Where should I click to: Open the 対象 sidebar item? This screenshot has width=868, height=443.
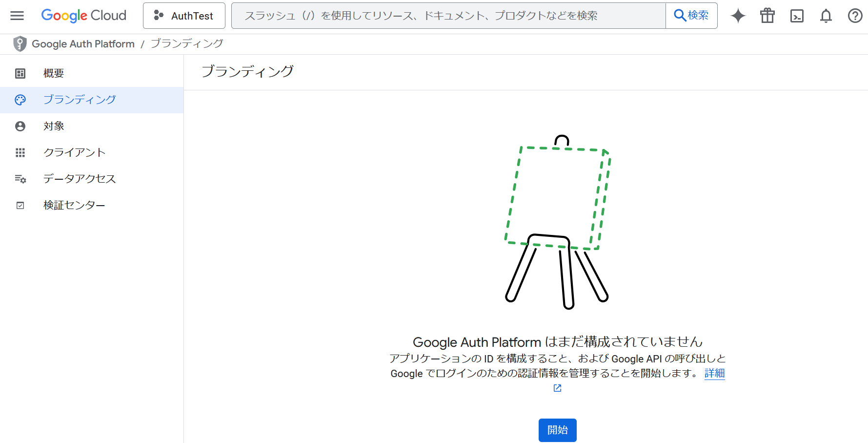(x=92, y=126)
